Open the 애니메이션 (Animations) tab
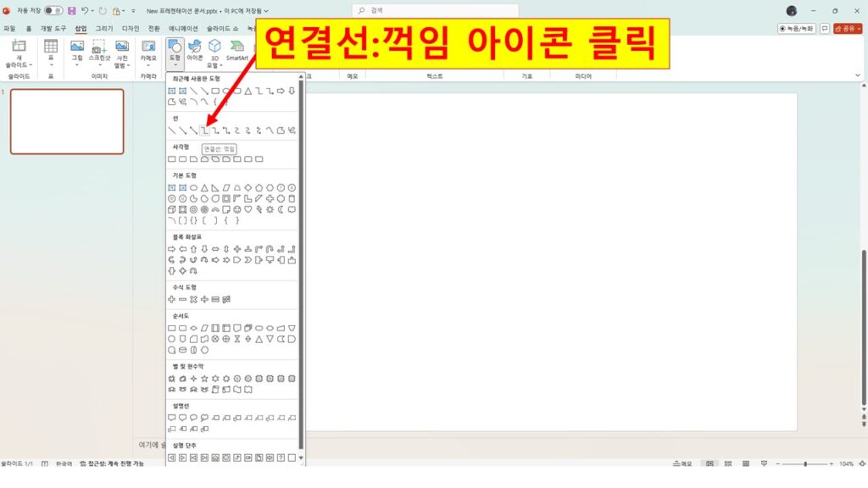 pos(183,28)
